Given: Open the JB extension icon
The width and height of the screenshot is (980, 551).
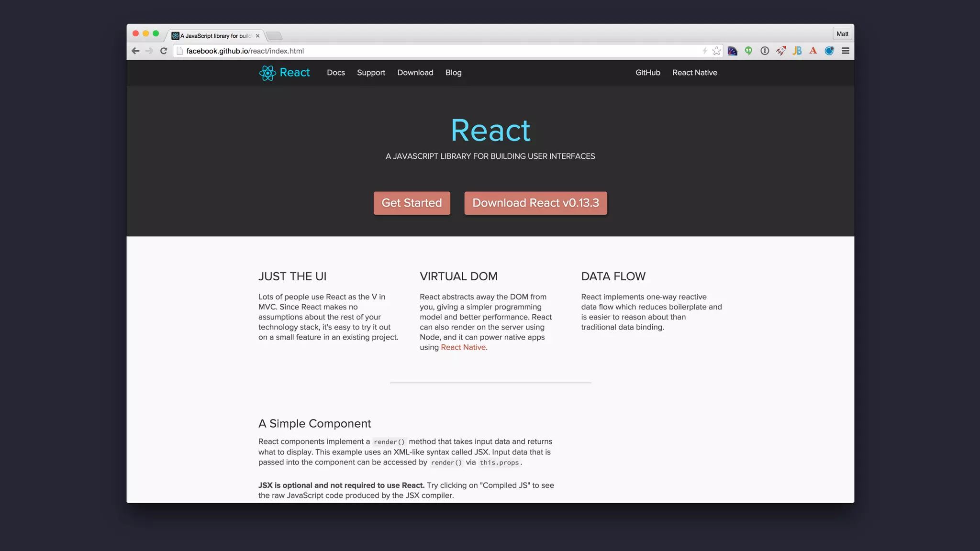Looking at the screenshot, I should [797, 51].
